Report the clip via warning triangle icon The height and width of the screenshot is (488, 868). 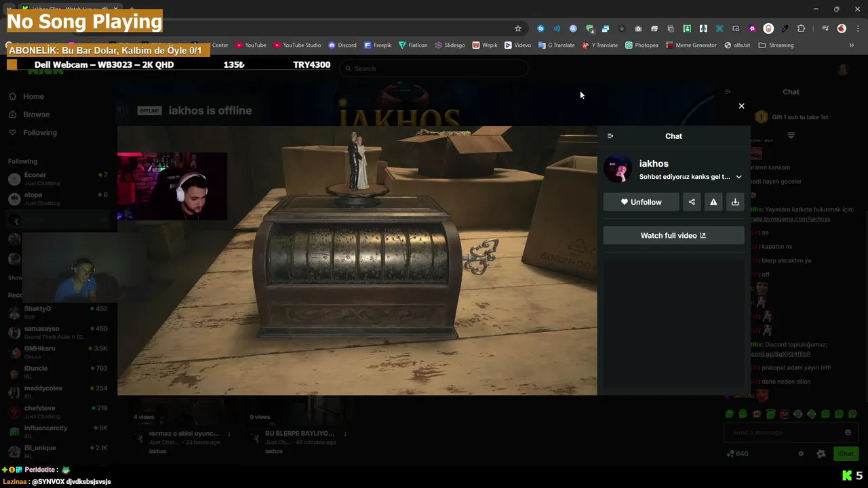(713, 202)
